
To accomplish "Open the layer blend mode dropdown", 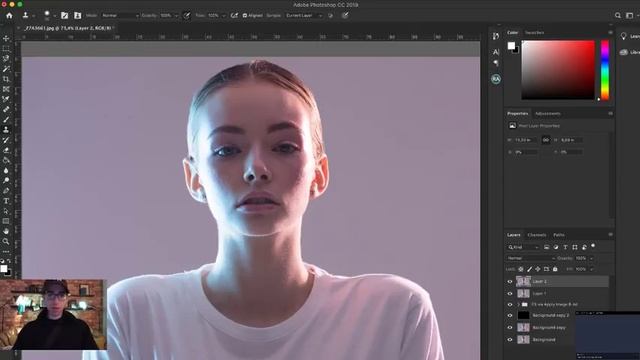I will [531, 258].
